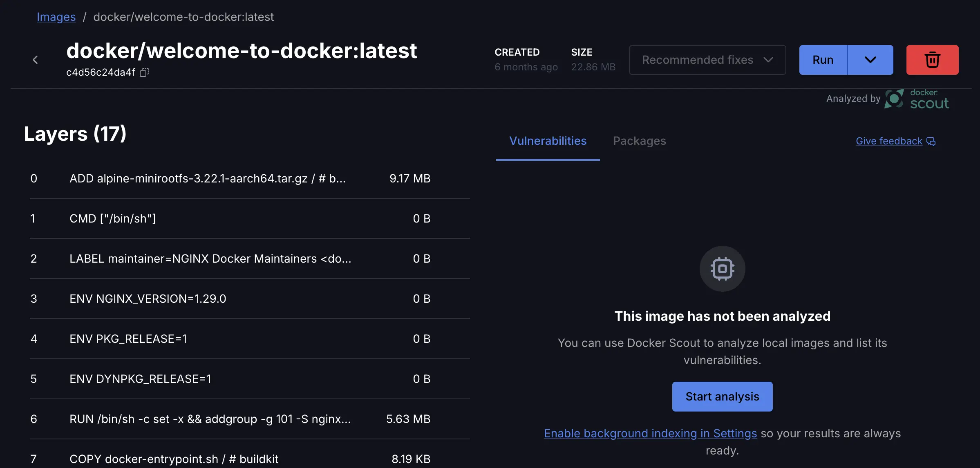Viewport: 980px width, 468px height.
Task: Select the Vulnerabilities tab
Action: point(548,141)
